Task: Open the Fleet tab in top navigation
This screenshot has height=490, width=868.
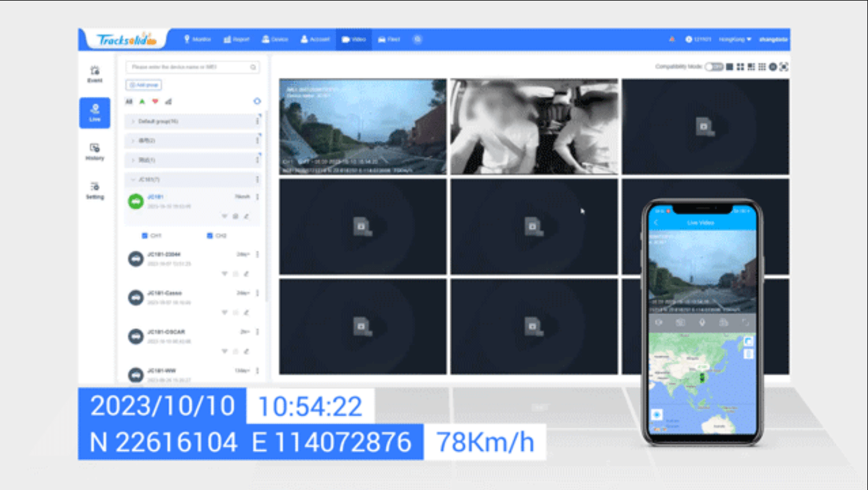Action: pos(389,39)
